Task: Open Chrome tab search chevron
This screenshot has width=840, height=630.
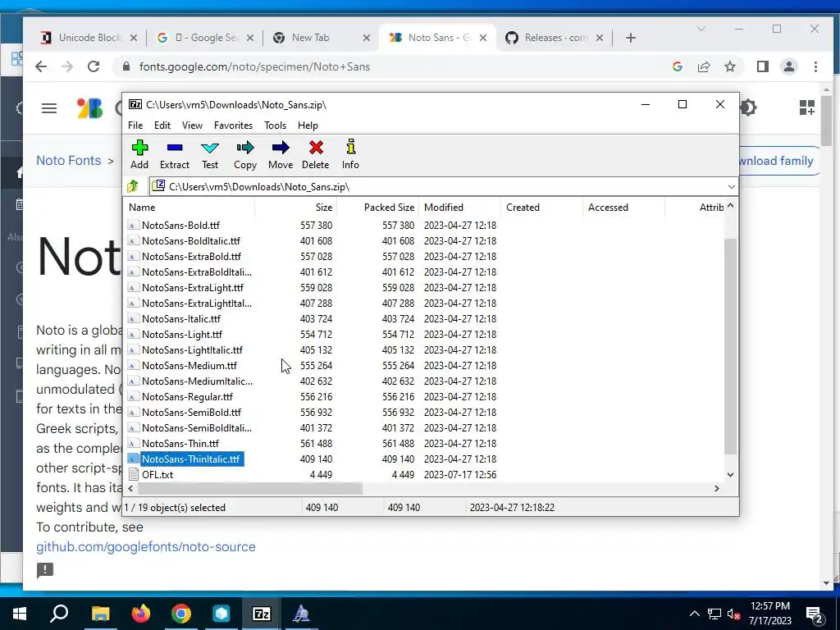Action: click(x=701, y=29)
